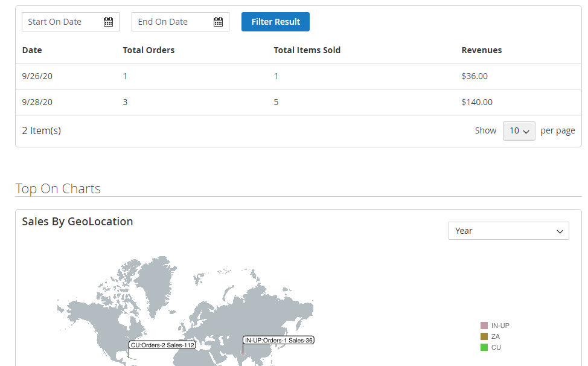
Task: Open orders link "3" for 9/28/20
Action: click(x=125, y=102)
